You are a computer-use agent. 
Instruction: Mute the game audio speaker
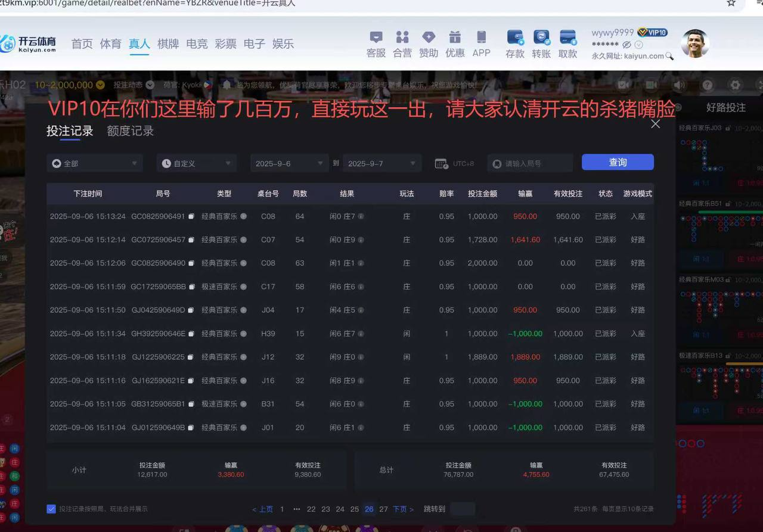tap(680, 85)
